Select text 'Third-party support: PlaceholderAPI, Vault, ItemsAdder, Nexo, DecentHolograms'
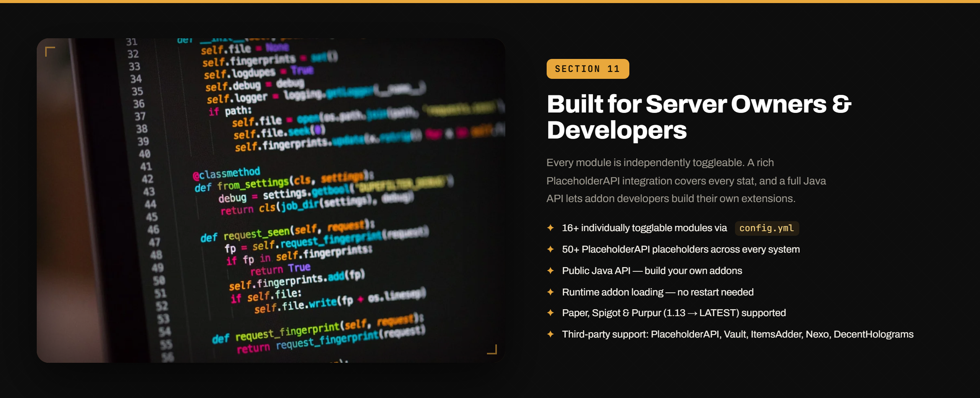 coord(738,334)
